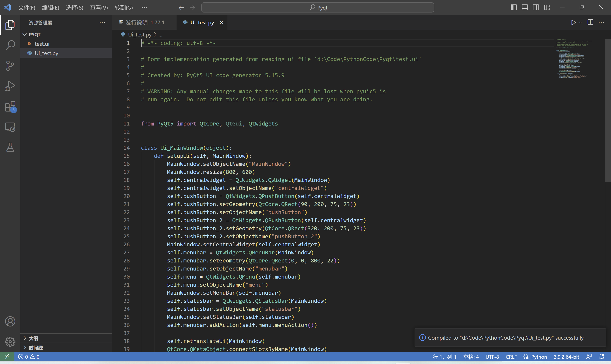Open the Accounts menu in activity bar
Screen dimensions: 611x364
pos(10,321)
